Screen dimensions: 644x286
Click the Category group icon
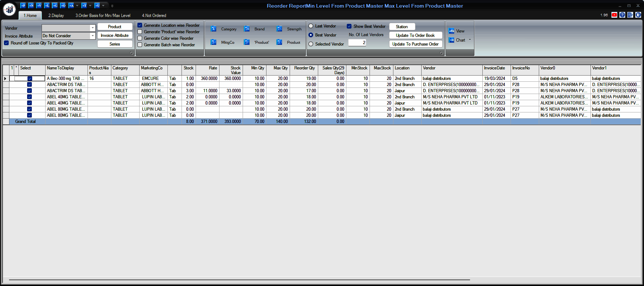click(214, 29)
